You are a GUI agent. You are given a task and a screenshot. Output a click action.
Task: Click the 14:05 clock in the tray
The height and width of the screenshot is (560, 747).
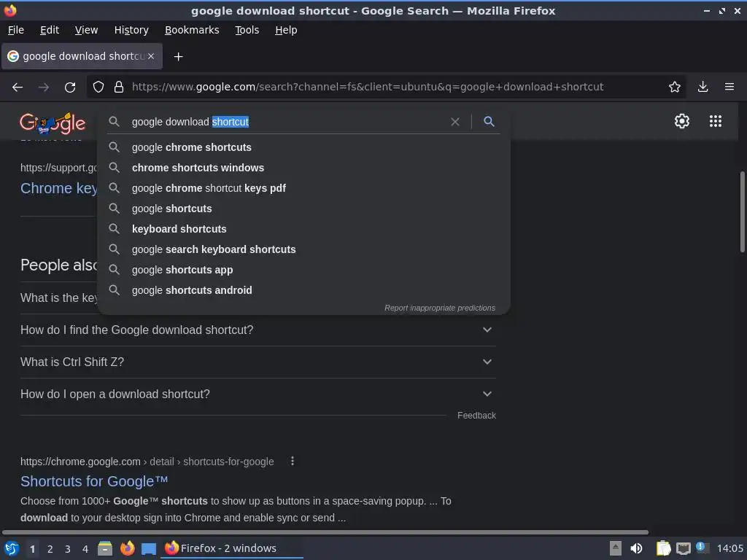point(729,548)
